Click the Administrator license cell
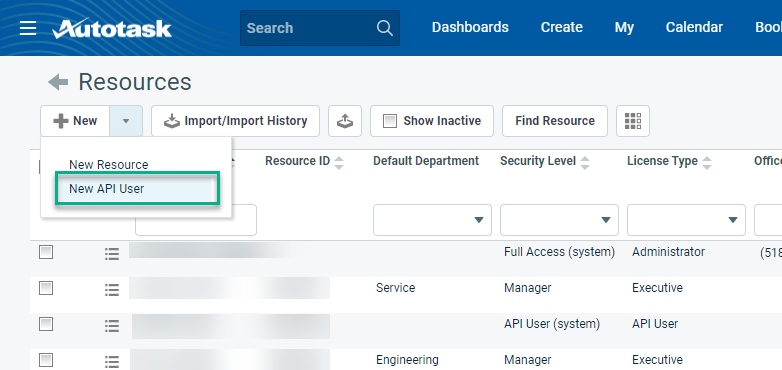 tap(668, 252)
